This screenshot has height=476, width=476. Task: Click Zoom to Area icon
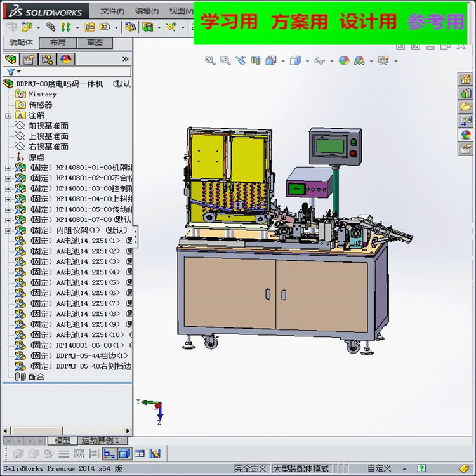click(x=225, y=60)
